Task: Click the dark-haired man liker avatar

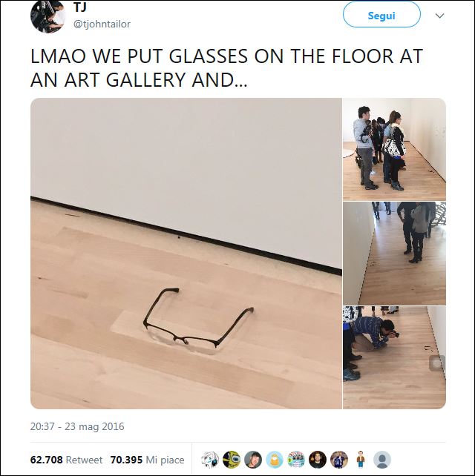Action: [x=318, y=460]
